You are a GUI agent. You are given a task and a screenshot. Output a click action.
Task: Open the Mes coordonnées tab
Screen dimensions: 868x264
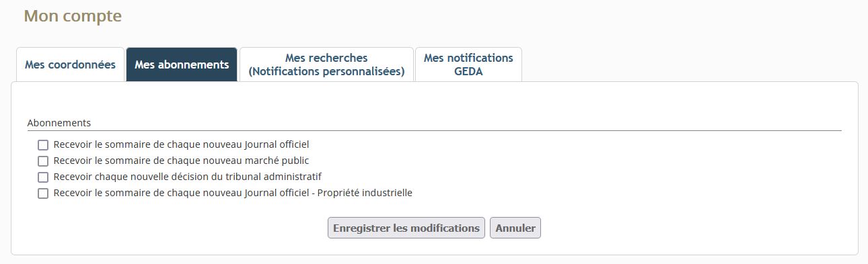click(x=70, y=64)
